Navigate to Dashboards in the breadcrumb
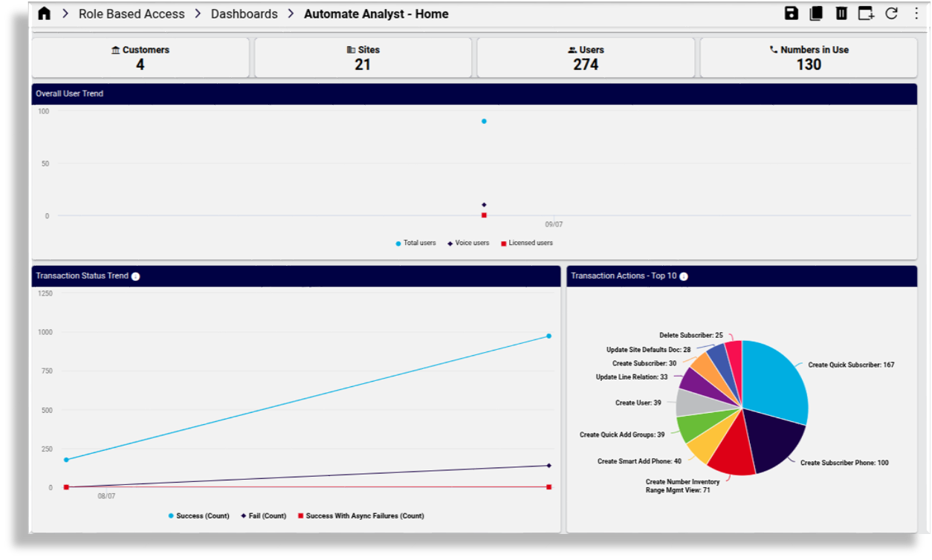 244,13
